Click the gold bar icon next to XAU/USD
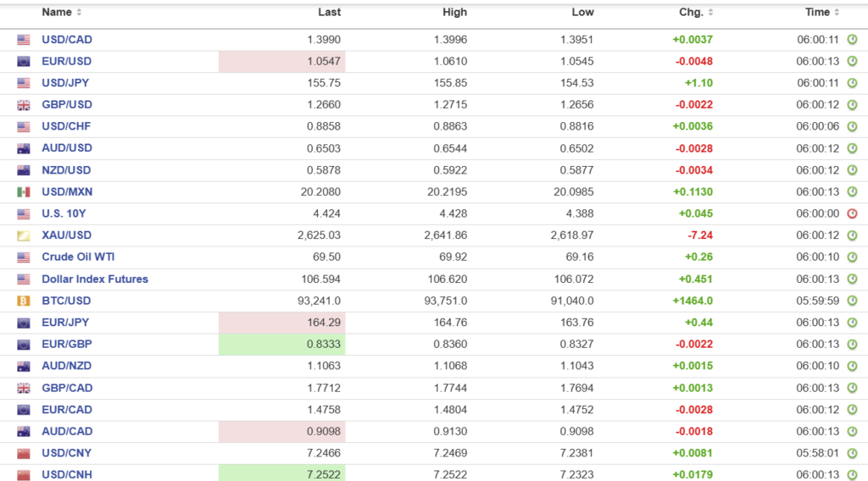 pos(24,235)
